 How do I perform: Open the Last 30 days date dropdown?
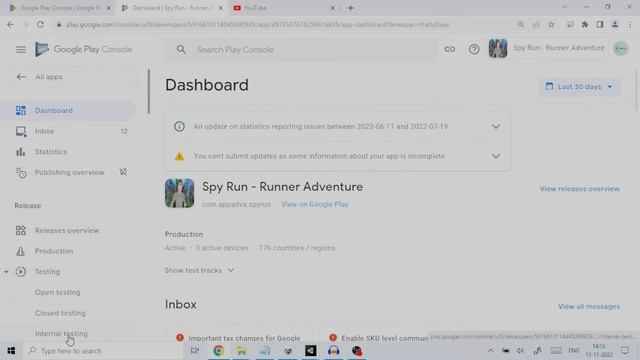579,87
